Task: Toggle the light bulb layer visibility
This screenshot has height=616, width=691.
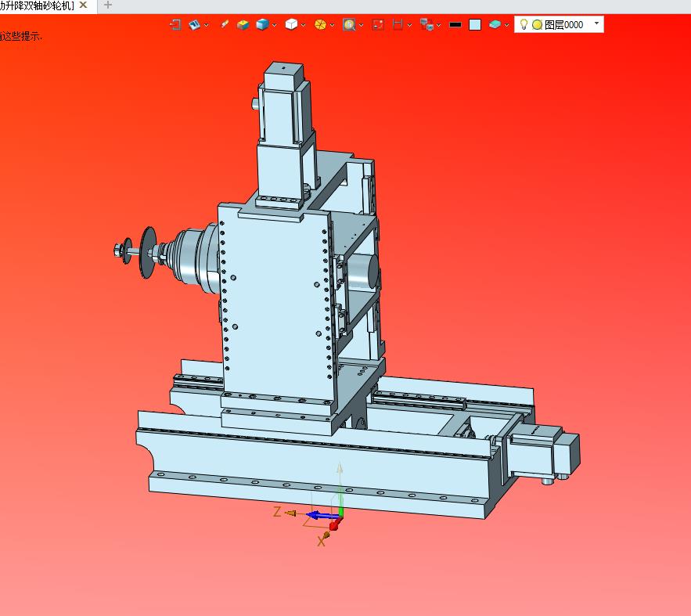Action: pyautogui.click(x=524, y=24)
